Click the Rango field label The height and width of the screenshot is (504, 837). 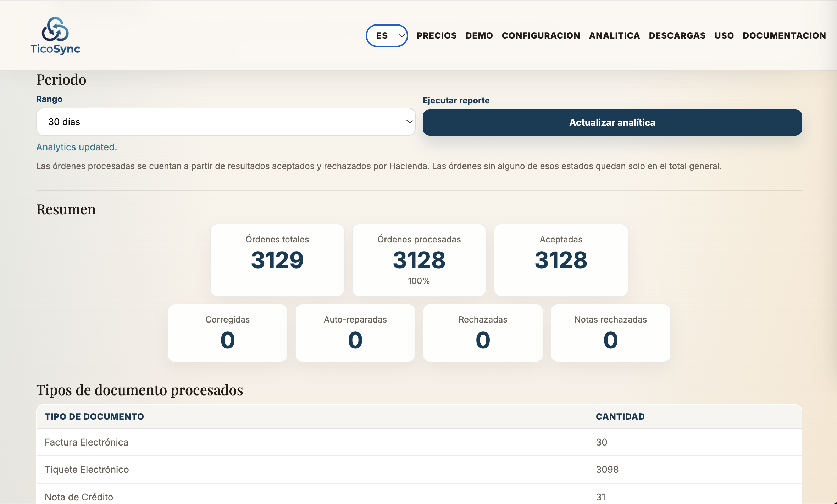49,99
